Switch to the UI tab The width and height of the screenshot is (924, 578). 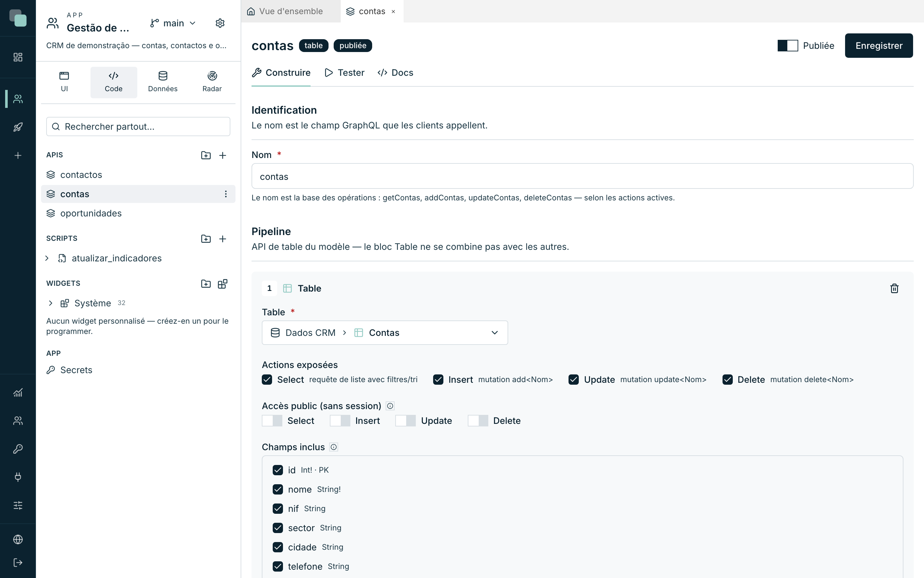point(64,82)
